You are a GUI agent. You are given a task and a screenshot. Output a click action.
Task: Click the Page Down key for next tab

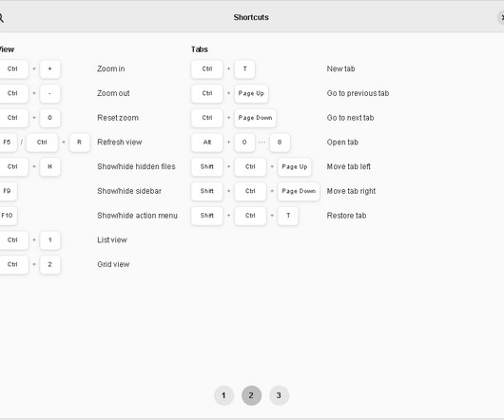[255, 118]
